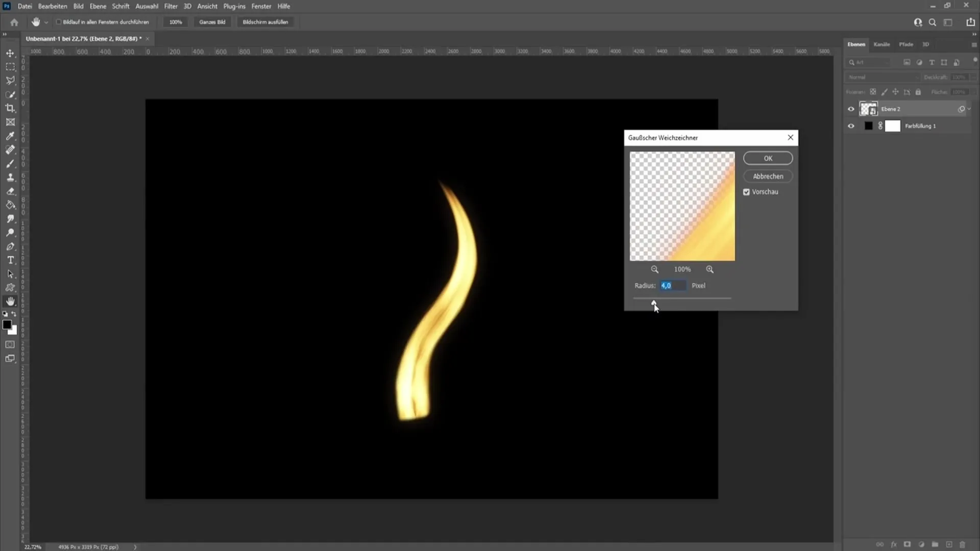Expand Ebene 2 smart filter list
The width and height of the screenshot is (980, 551).
[969, 109]
